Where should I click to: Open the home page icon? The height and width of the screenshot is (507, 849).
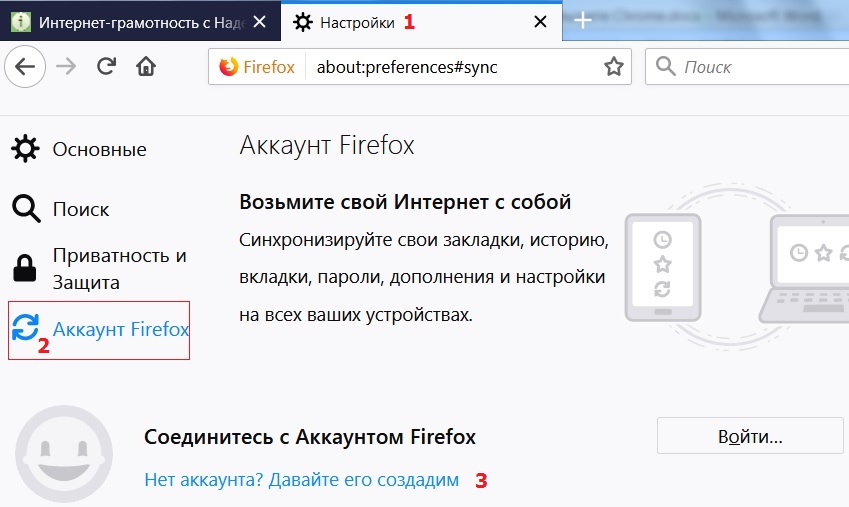tap(146, 67)
